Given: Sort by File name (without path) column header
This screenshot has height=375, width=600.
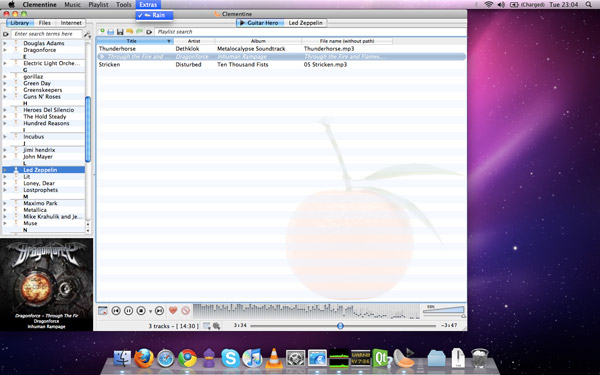Looking at the screenshot, I should [347, 41].
